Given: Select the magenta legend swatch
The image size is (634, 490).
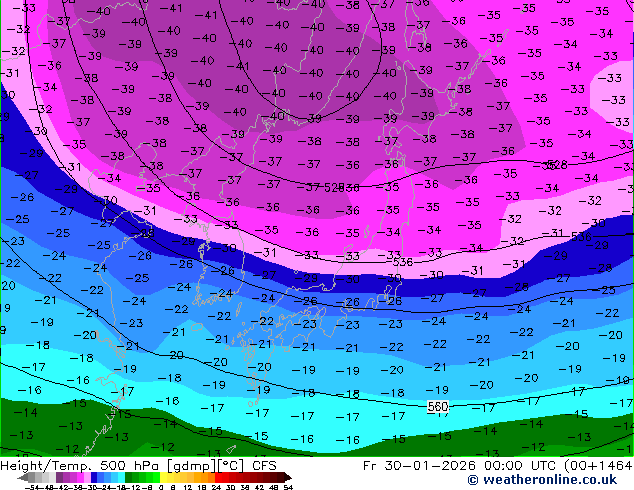Looking at the screenshot, I should pos(80,477).
